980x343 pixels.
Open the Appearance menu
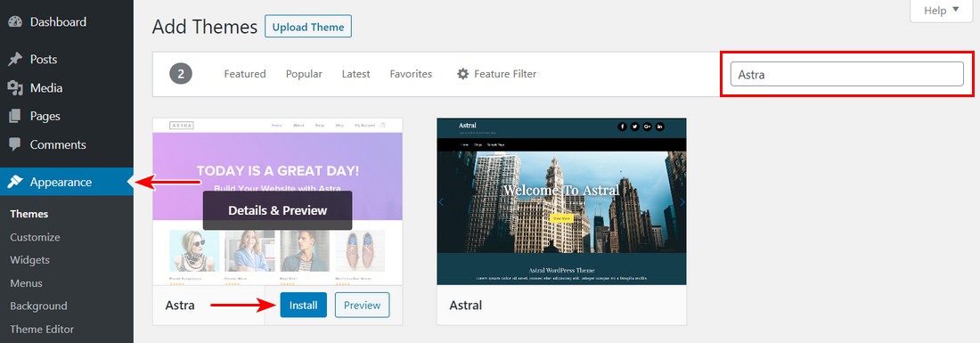(x=66, y=182)
